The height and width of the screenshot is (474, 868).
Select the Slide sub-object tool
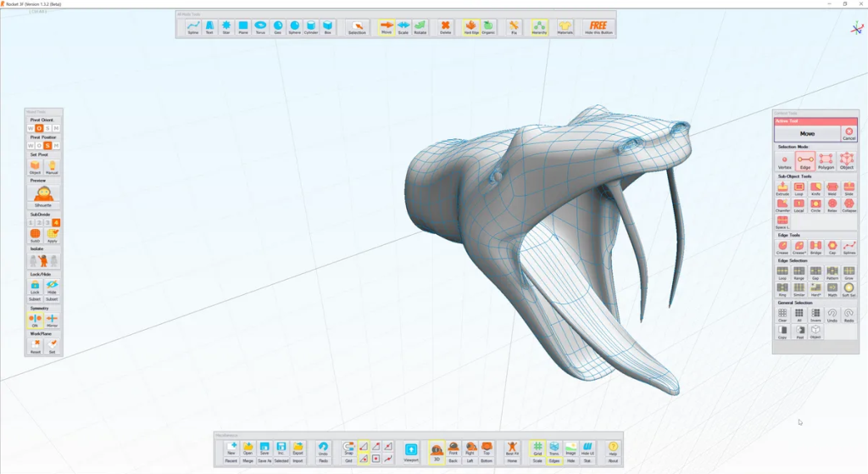pos(849,189)
